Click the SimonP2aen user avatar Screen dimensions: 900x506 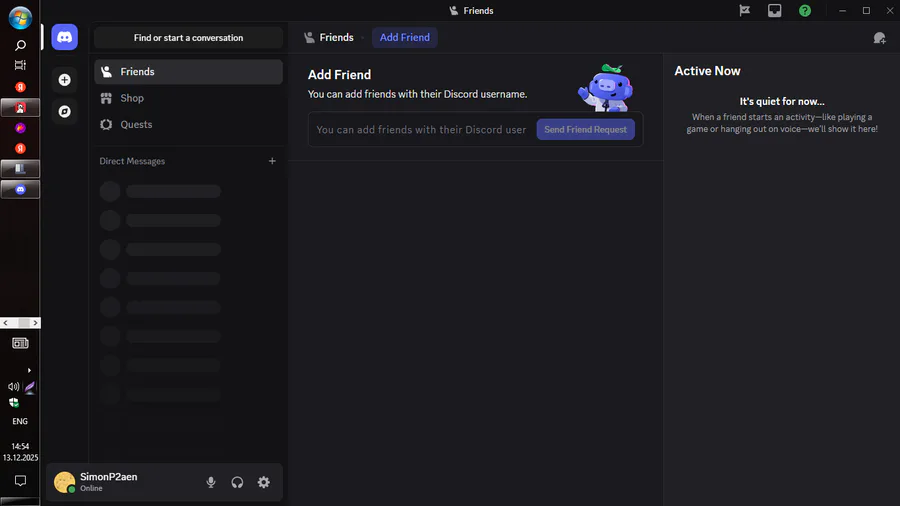64,482
